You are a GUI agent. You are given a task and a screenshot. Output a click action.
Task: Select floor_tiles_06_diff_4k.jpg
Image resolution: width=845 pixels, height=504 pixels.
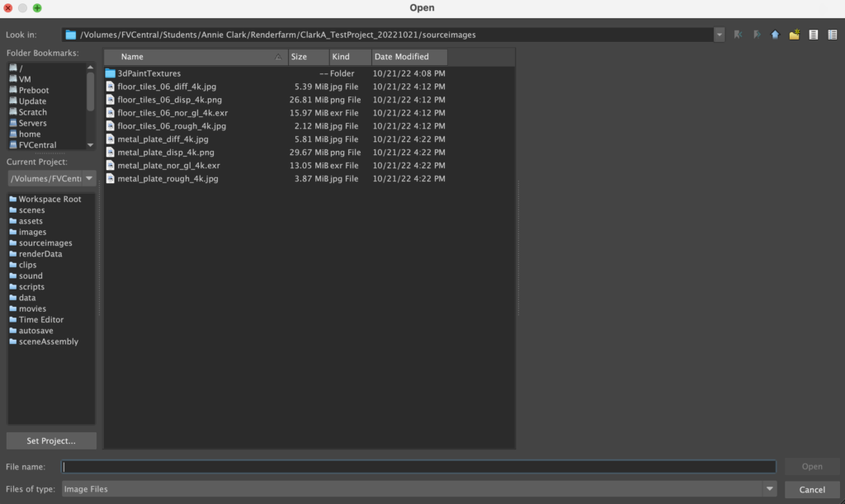pyautogui.click(x=276, y=86)
